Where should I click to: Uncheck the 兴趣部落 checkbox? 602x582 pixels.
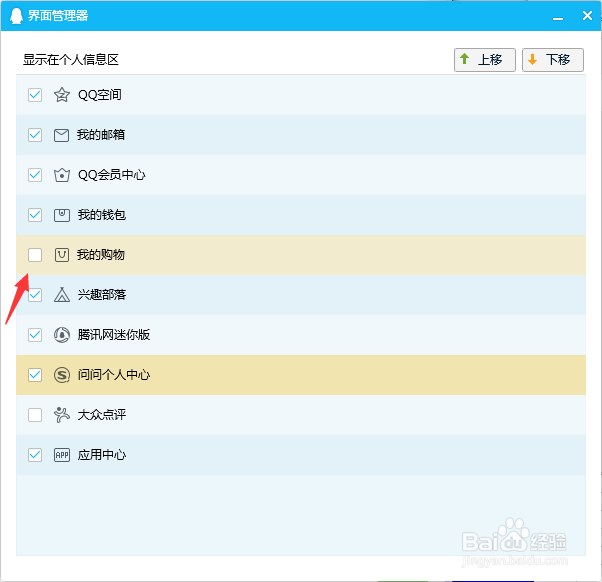click(x=35, y=295)
